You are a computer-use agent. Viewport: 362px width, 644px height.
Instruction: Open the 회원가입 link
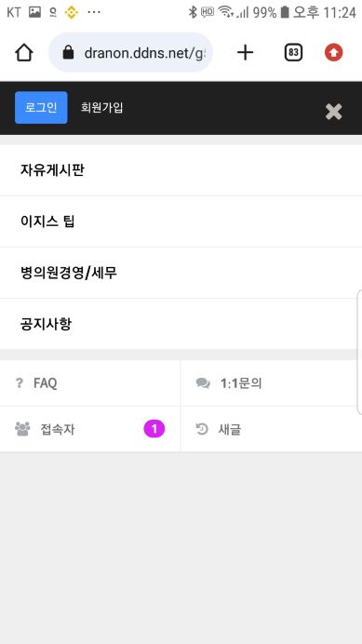[x=102, y=108]
